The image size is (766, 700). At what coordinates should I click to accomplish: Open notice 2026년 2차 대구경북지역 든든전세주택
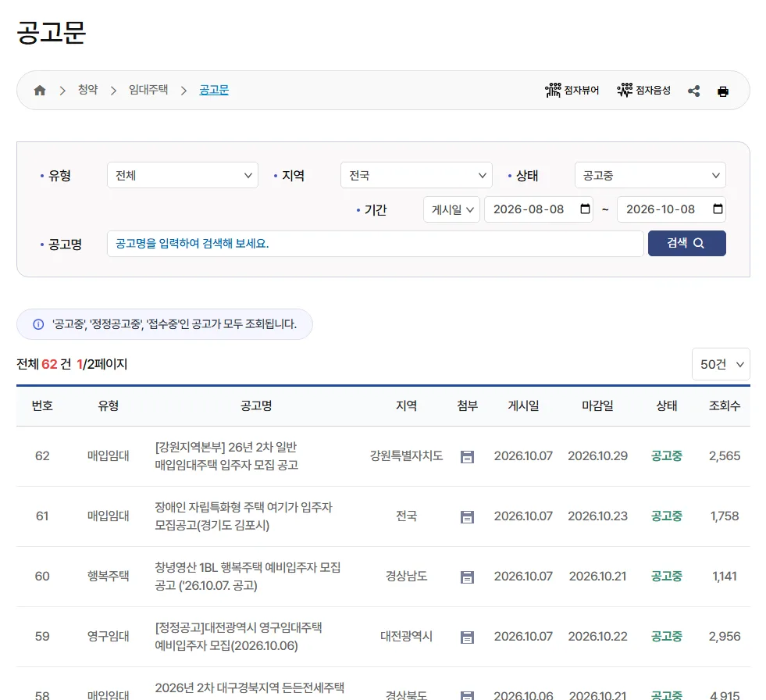click(x=250, y=688)
